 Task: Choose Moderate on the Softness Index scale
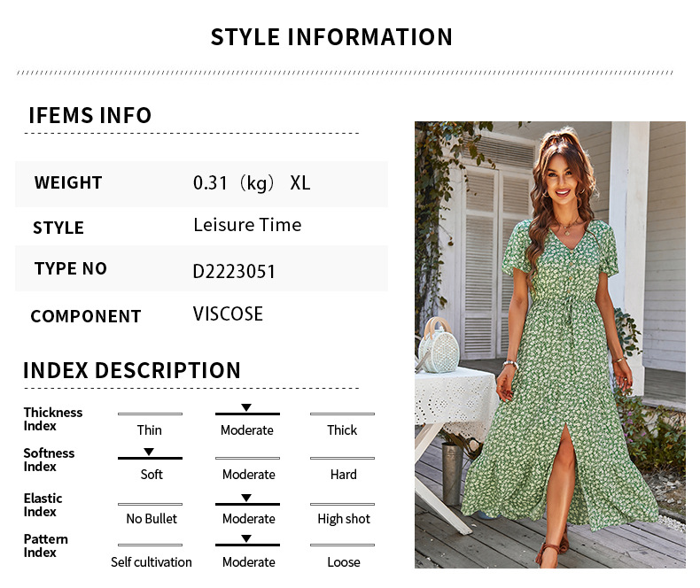[x=248, y=475]
